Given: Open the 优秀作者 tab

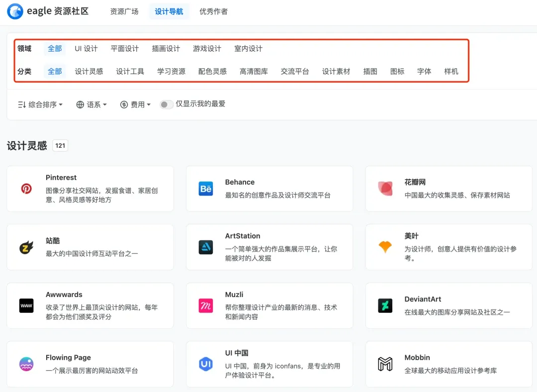Looking at the screenshot, I should [x=213, y=11].
